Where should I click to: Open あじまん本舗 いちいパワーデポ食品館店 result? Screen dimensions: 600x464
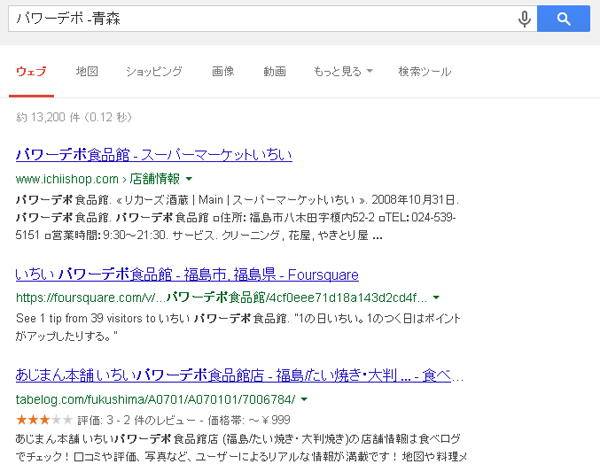pyautogui.click(x=240, y=376)
